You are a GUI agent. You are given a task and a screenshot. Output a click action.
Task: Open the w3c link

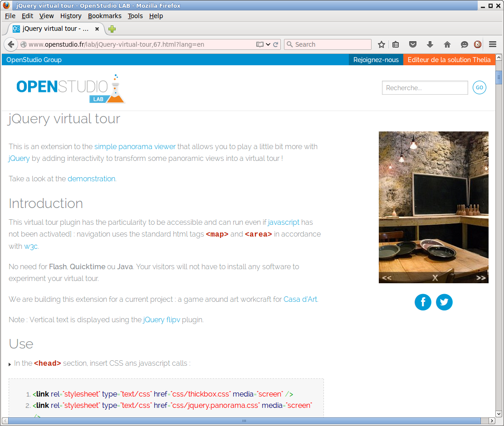(31, 247)
